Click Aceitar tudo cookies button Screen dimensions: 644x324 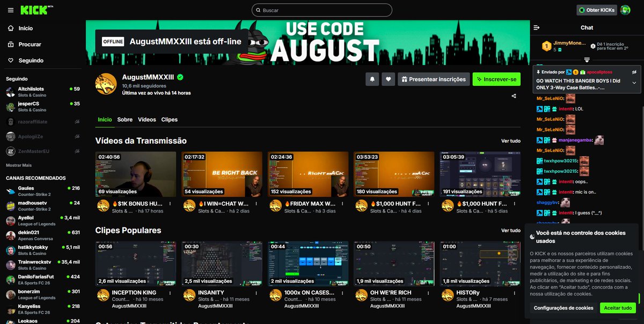pyautogui.click(x=618, y=308)
